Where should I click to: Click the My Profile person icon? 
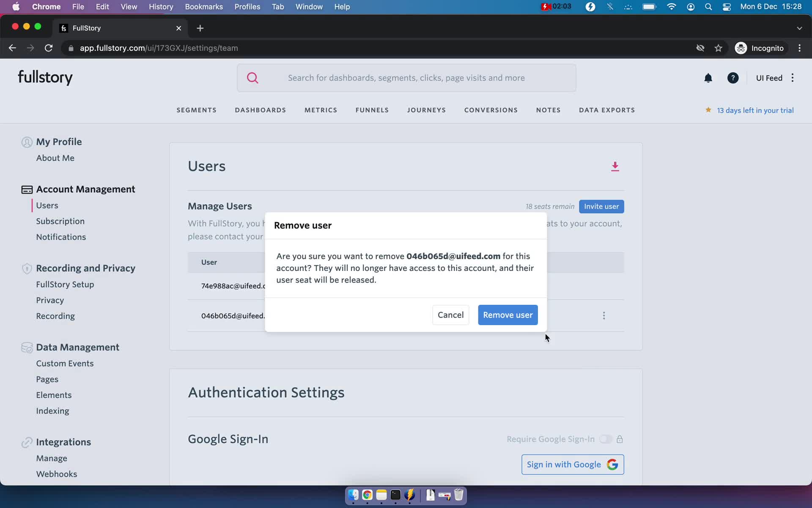point(27,142)
